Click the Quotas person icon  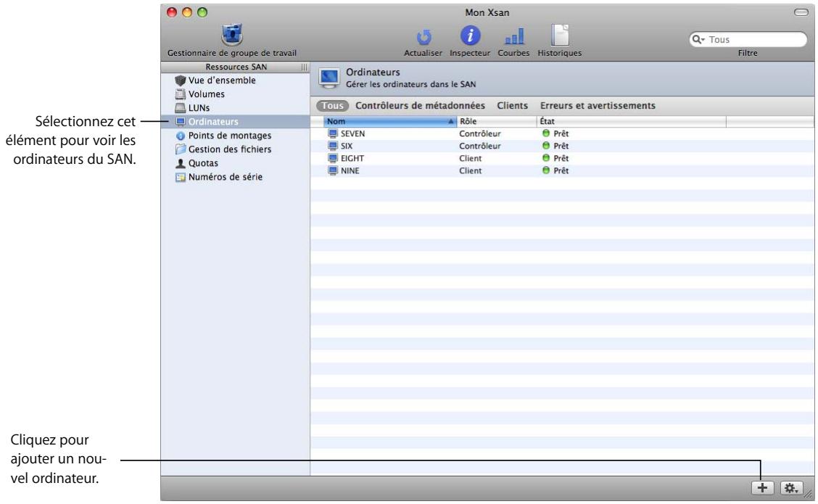[181, 163]
